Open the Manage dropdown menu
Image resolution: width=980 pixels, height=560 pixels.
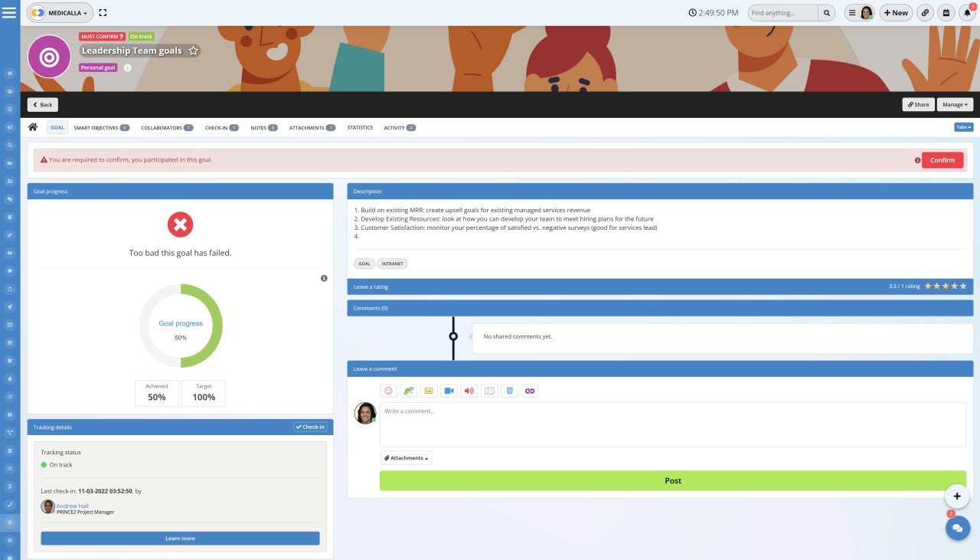(x=954, y=104)
